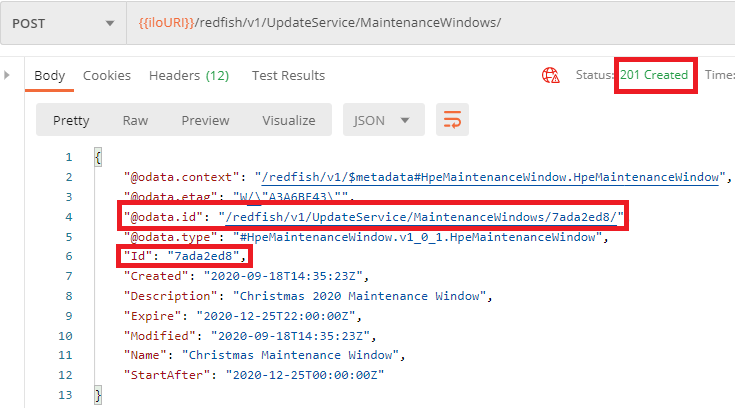Click line number 1 in the gutter
This screenshot has height=408, width=735.
point(68,158)
